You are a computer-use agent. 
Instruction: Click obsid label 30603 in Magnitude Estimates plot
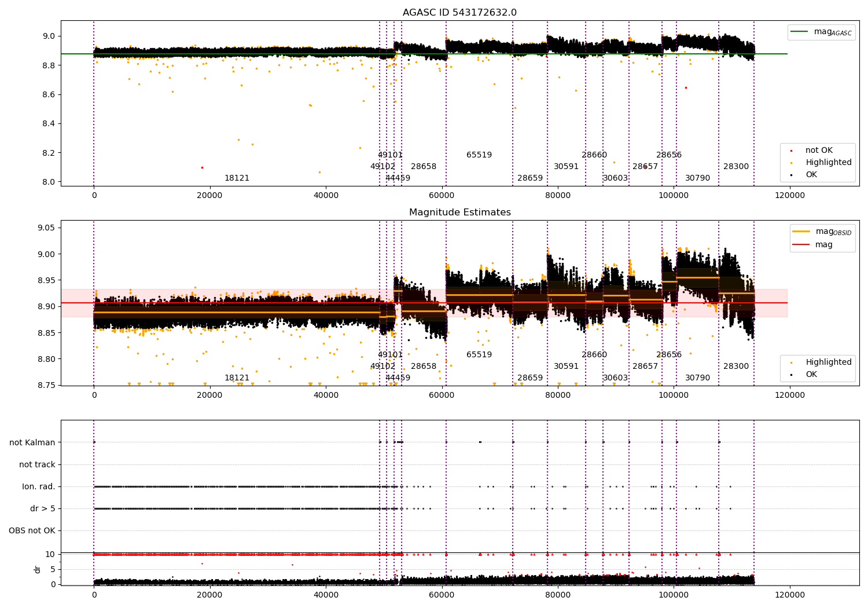[615, 378]
